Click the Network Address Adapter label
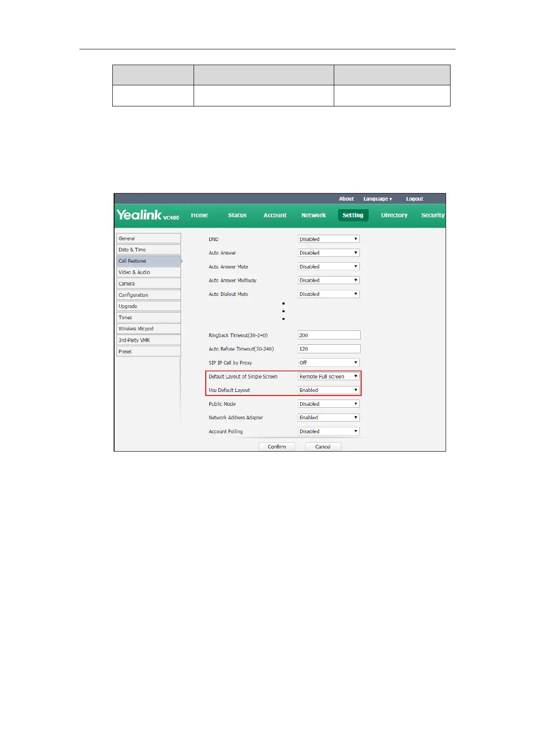Image resolution: width=535 pixels, height=756 pixels. [236, 418]
